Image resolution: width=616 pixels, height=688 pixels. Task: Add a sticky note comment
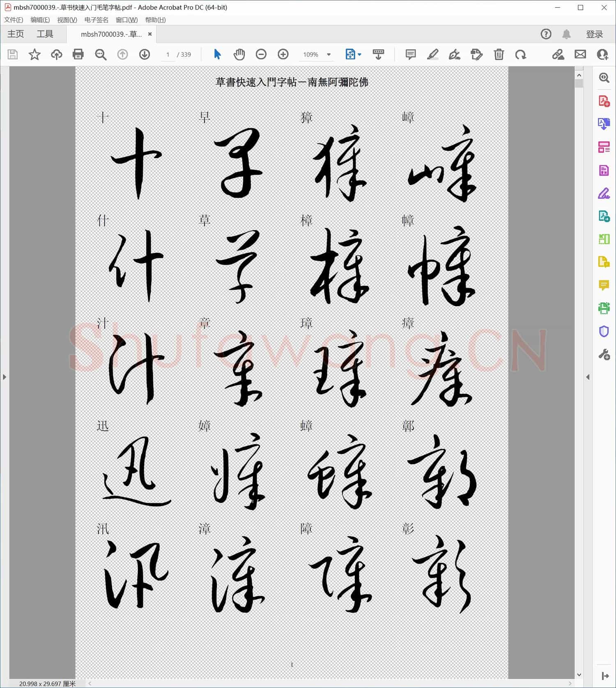coord(410,54)
